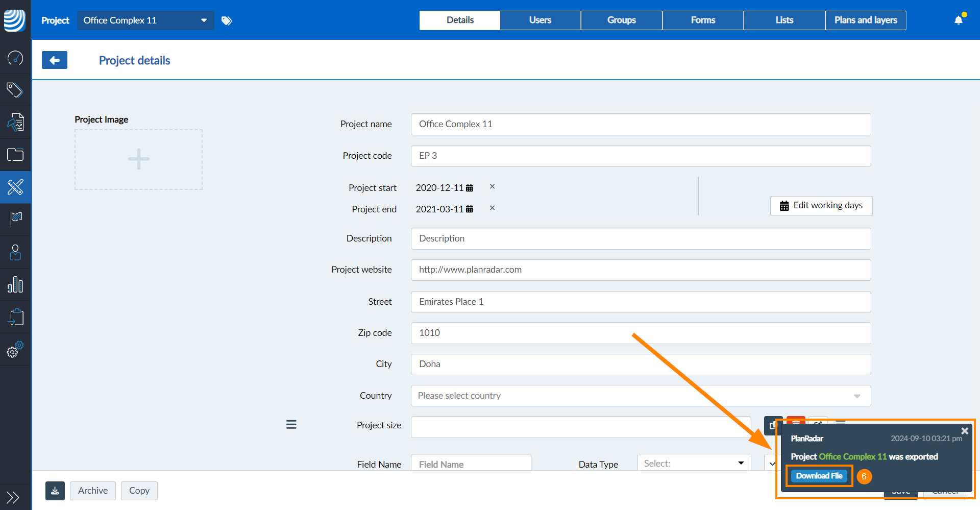Open the bar chart statistics icon in sidebar
The image size is (980, 510).
tap(15, 284)
